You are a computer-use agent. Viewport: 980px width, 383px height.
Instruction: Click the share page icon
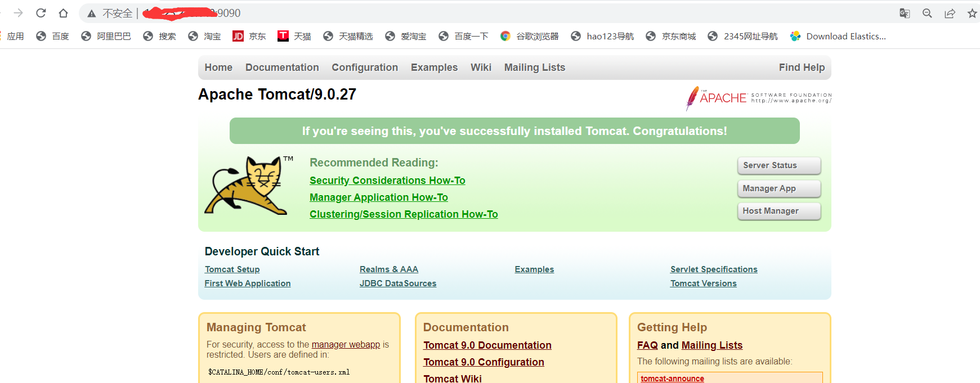tap(950, 13)
